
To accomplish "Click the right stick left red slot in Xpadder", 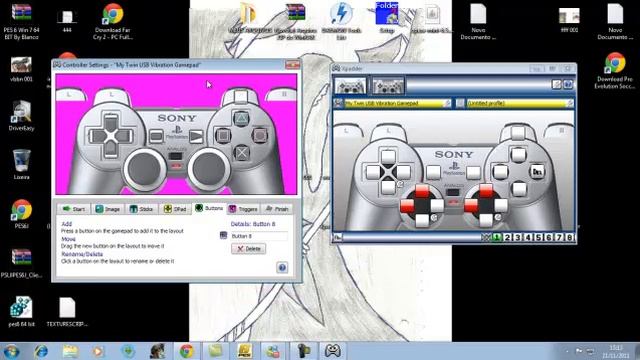I will point(471,205).
